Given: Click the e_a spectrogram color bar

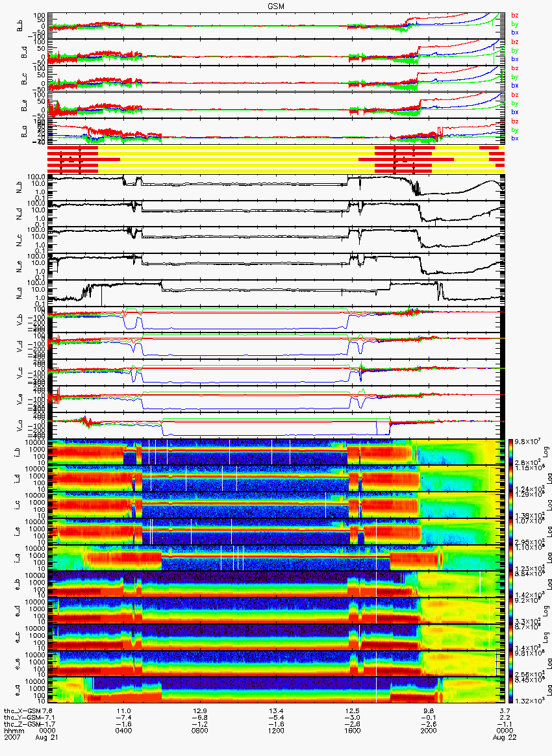Looking at the screenshot, I should (x=510, y=690).
